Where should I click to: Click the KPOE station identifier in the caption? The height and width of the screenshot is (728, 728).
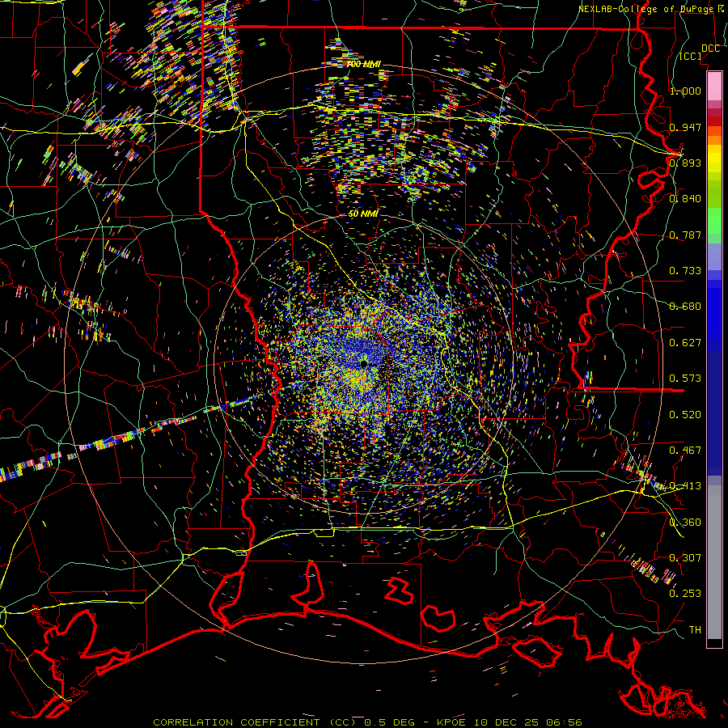pyautogui.click(x=451, y=722)
